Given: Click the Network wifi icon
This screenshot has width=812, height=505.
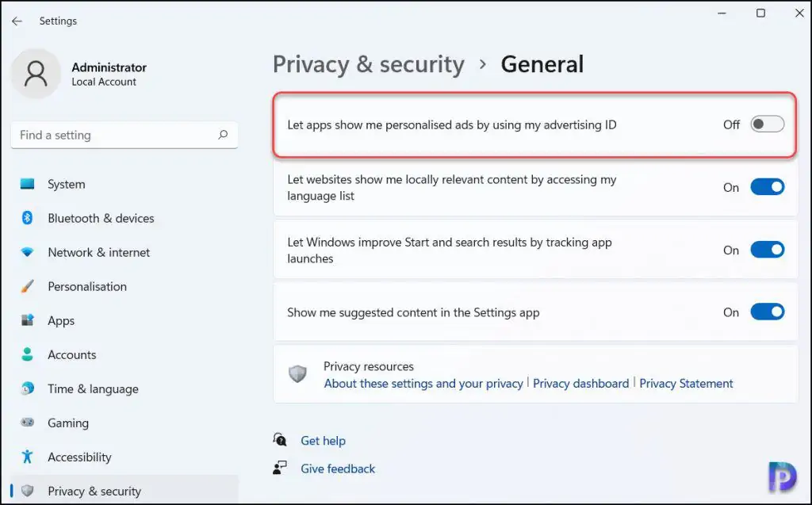Looking at the screenshot, I should point(28,252).
